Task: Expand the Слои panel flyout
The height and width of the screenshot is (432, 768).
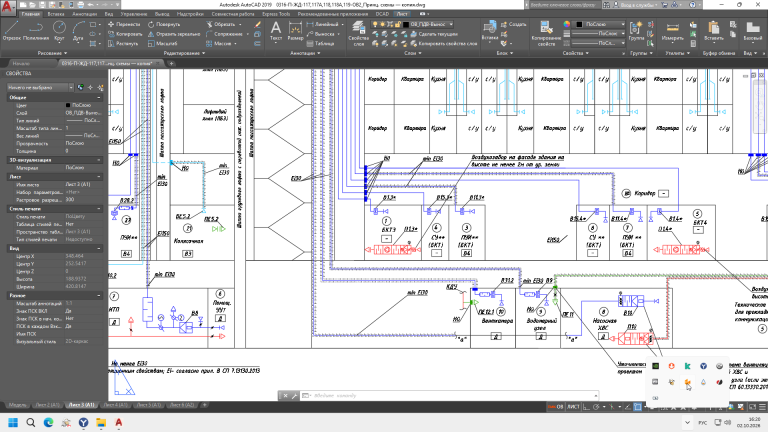Action: tap(413, 53)
